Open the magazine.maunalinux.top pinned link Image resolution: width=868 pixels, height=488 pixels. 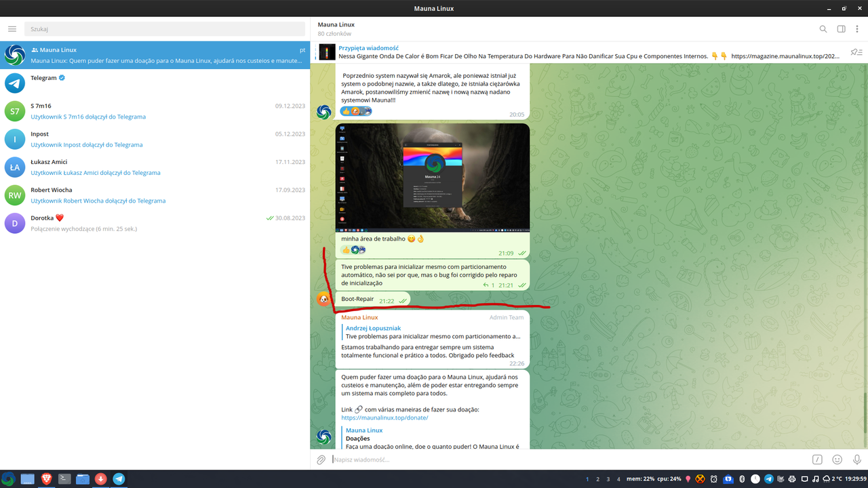pos(785,56)
